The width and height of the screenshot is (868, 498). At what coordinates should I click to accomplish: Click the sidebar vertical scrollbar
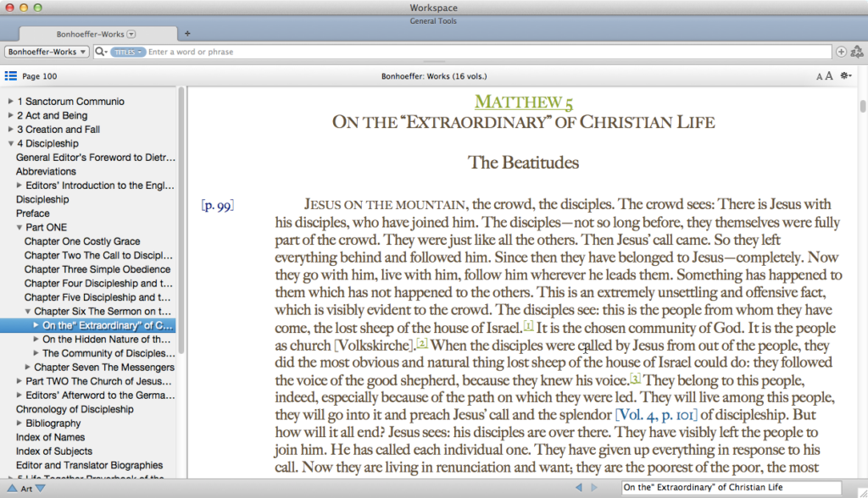pos(181,221)
